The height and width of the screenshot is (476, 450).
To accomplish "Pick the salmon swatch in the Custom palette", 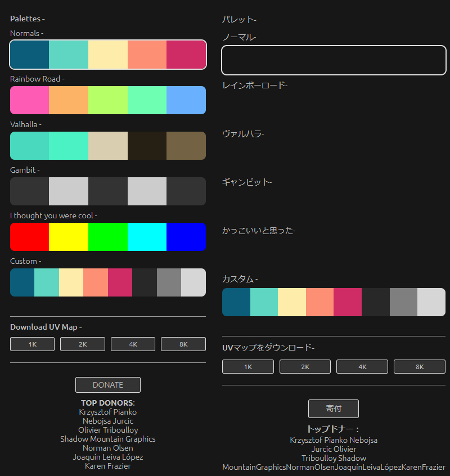I will tap(96, 282).
